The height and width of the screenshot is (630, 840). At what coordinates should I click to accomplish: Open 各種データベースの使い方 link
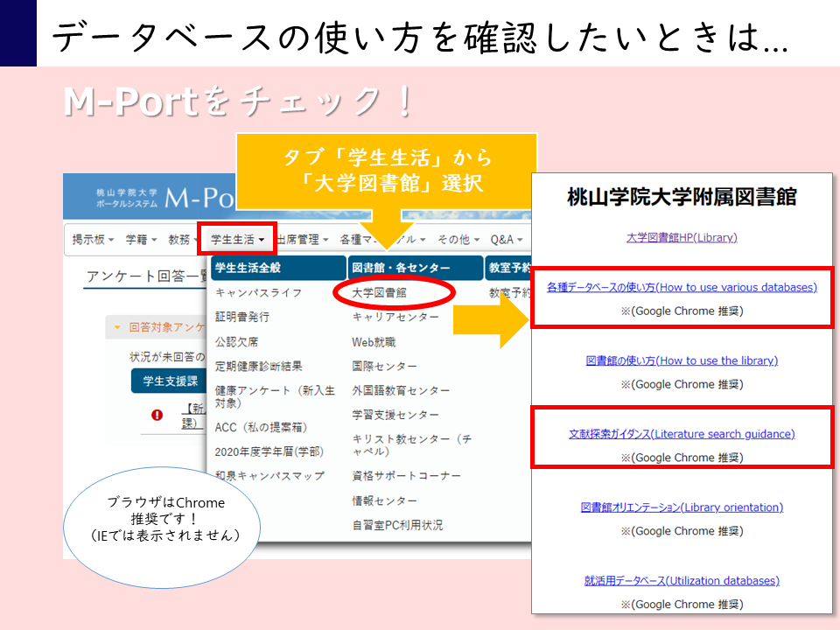tap(682, 288)
